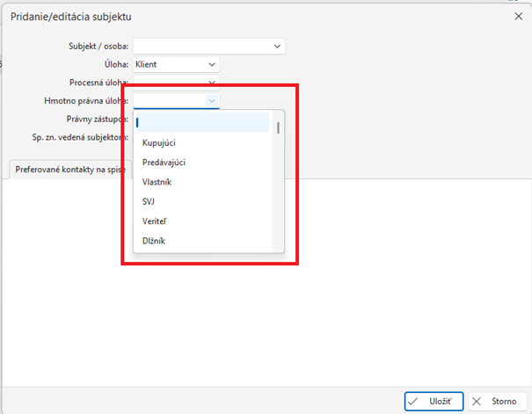Select Predávajúci in the dropdown list
Viewport: 532px width, 414px height.
(164, 162)
